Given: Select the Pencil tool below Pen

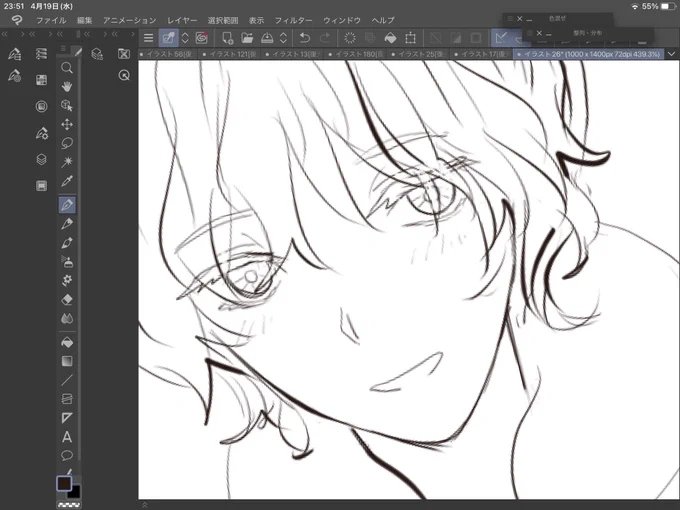Looking at the screenshot, I should point(67,224).
